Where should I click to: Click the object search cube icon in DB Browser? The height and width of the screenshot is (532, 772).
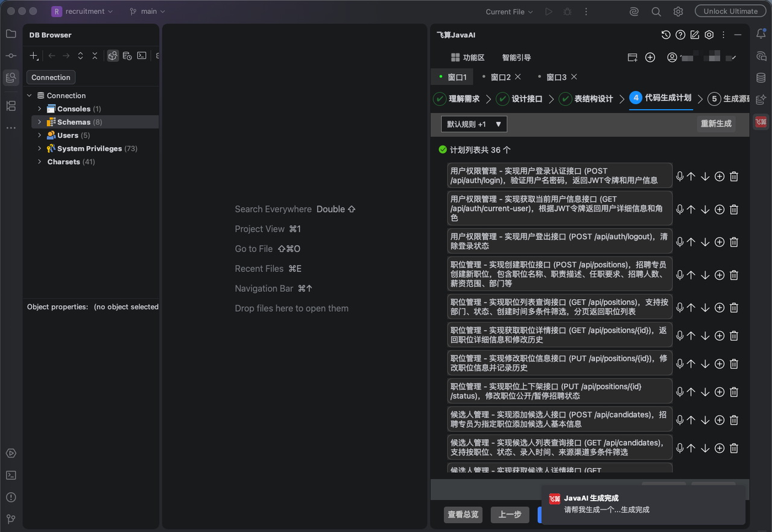113,55
